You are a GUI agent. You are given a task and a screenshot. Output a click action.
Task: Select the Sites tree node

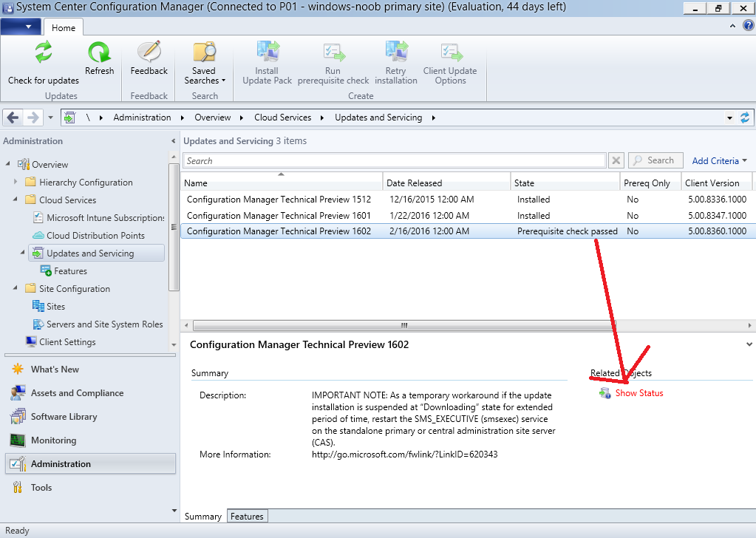[49, 306]
